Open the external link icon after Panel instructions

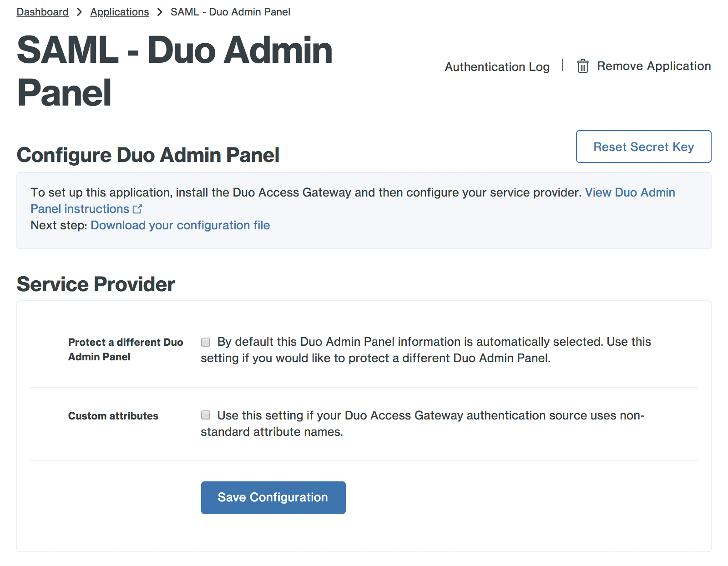tap(138, 208)
